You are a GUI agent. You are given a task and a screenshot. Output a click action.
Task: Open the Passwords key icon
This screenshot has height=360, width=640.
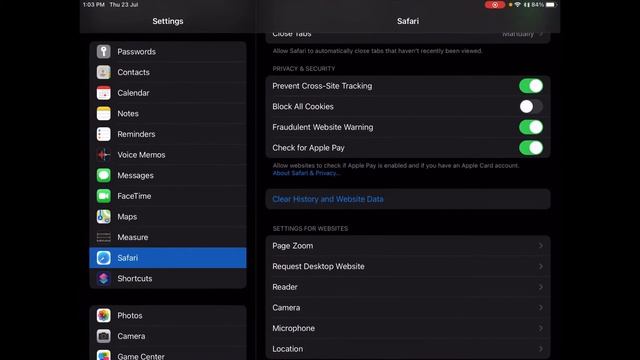pos(104,51)
